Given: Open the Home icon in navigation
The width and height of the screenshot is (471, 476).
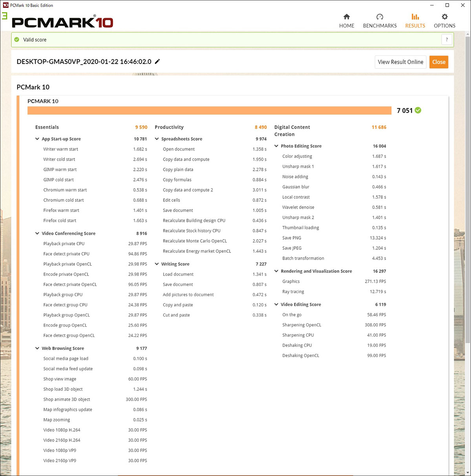Looking at the screenshot, I should coord(347,17).
